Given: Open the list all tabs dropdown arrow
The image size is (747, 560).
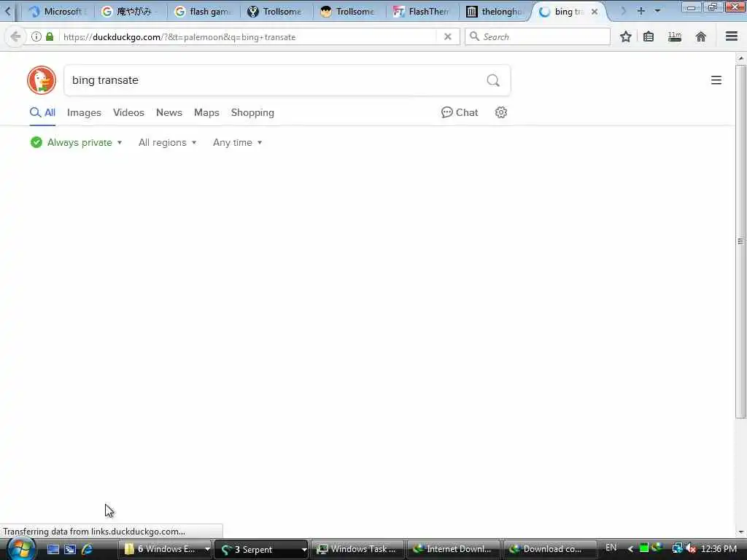Looking at the screenshot, I should pyautogui.click(x=657, y=10).
